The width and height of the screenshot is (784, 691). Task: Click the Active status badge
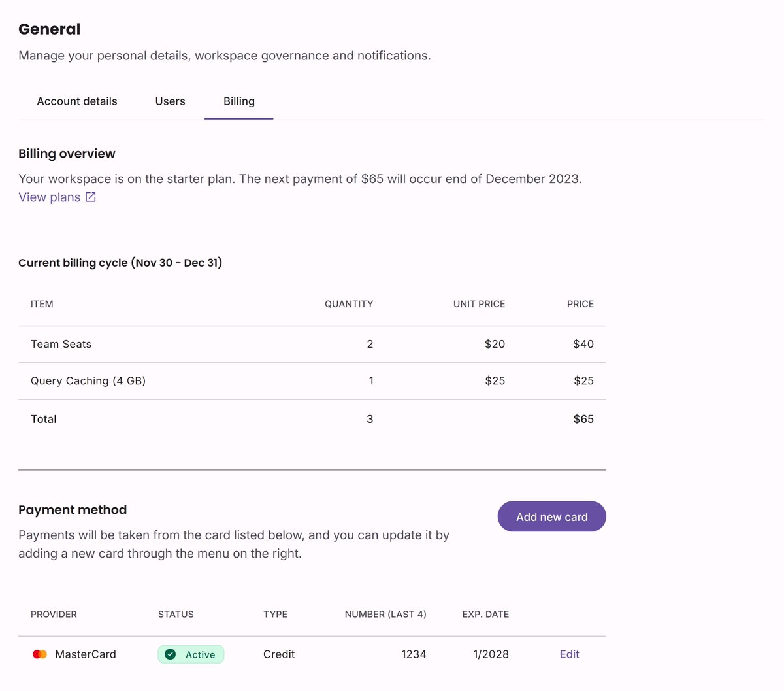click(x=191, y=654)
